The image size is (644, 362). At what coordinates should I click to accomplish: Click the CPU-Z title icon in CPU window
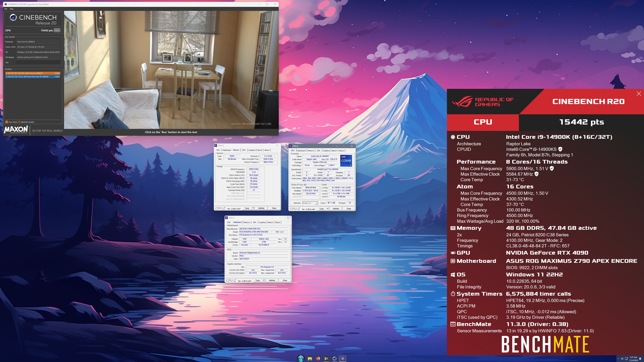point(290,146)
